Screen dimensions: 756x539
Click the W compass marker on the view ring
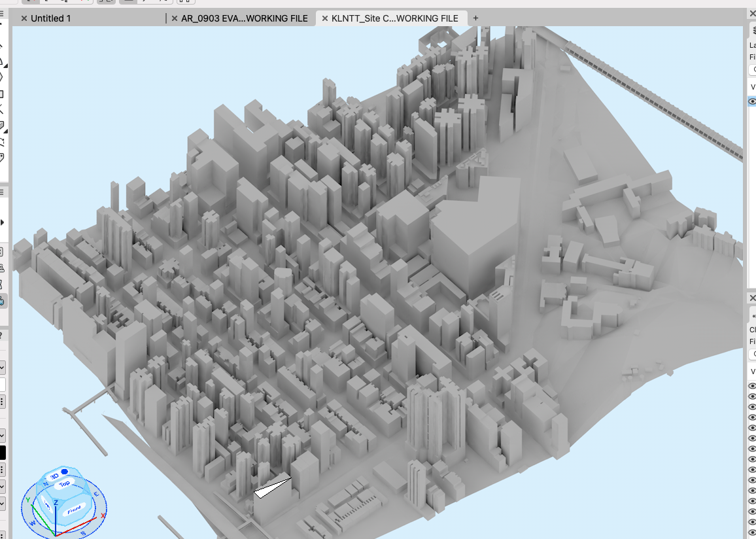pos(33,523)
